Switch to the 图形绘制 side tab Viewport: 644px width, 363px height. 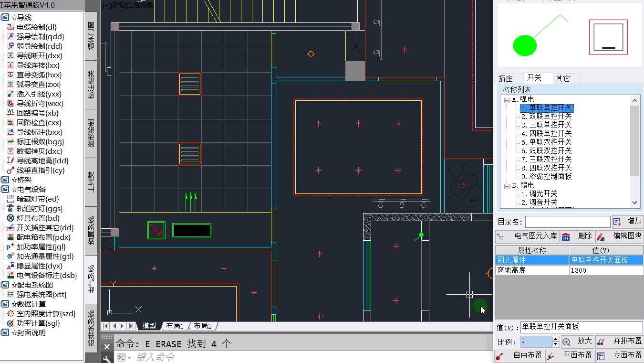pos(91,133)
